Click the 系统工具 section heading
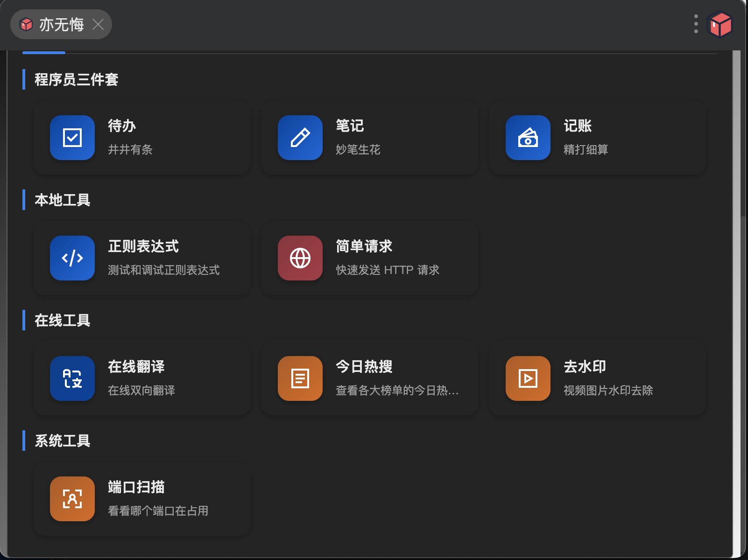The height and width of the screenshot is (560, 748). (63, 441)
